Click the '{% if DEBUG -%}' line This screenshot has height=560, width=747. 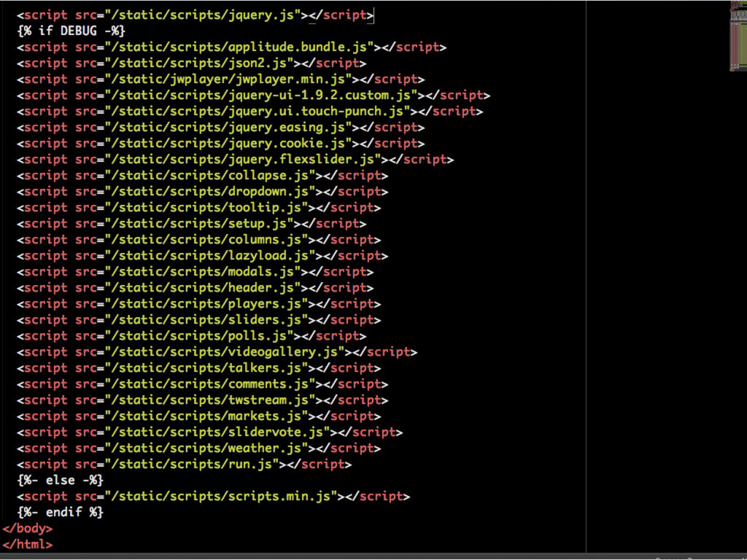pyautogui.click(x=71, y=31)
